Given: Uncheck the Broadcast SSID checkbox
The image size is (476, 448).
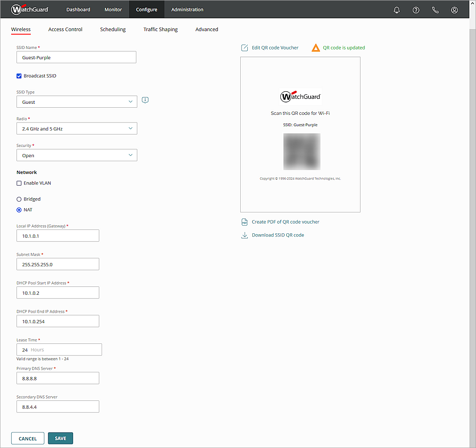Looking at the screenshot, I should pyautogui.click(x=19, y=76).
